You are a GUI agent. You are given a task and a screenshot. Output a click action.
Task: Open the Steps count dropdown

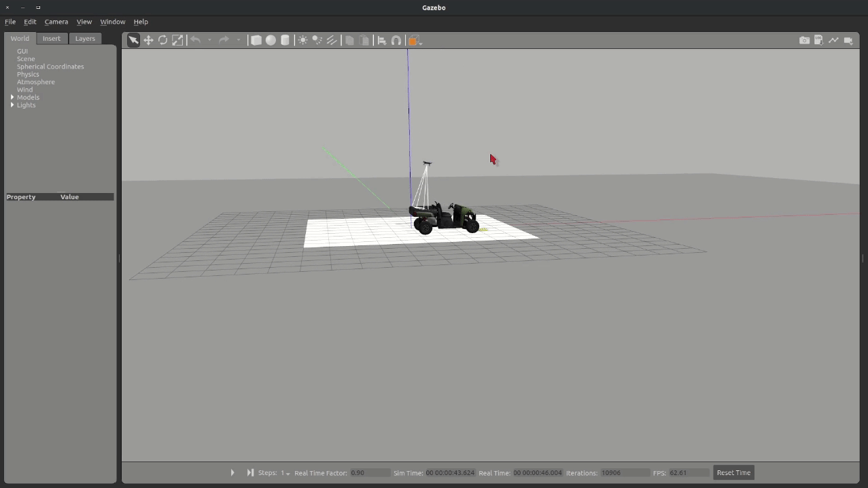click(285, 473)
